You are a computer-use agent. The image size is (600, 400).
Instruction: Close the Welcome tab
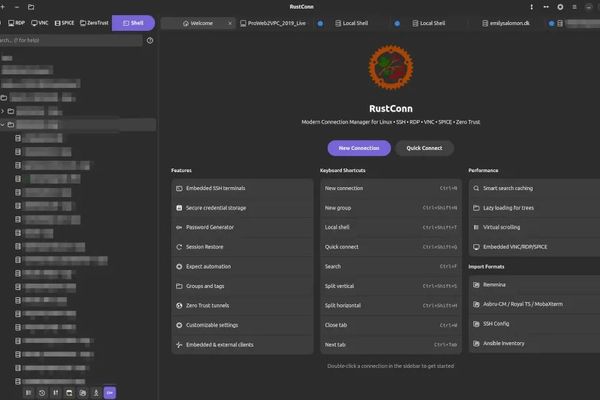(230, 23)
